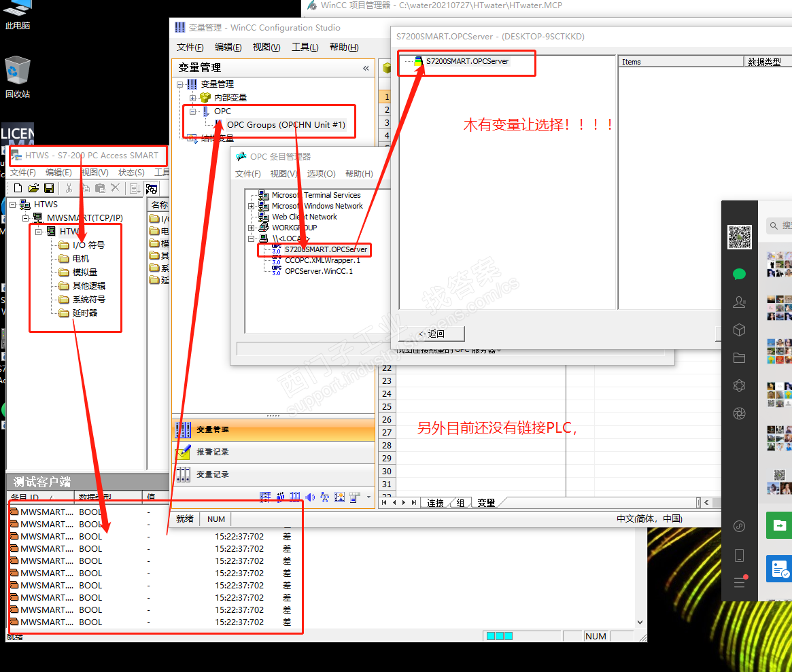Click the WeChat QR code avatar
Screen dimensions: 792x672
(x=739, y=236)
